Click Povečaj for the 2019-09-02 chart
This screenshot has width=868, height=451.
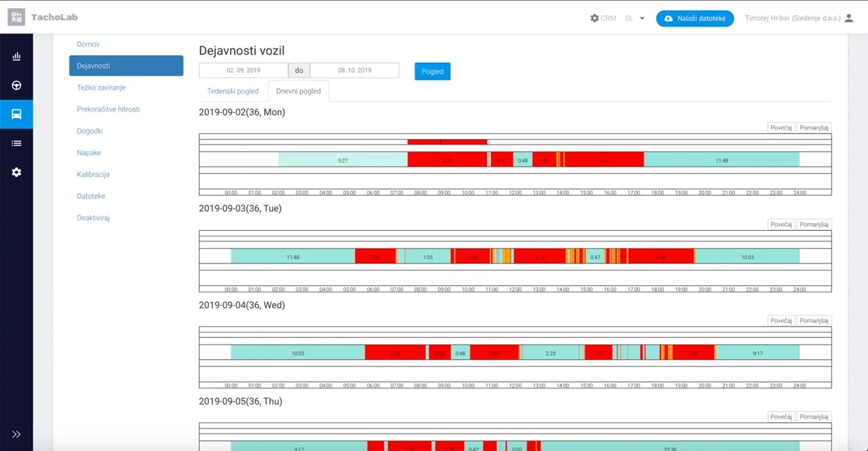point(781,128)
